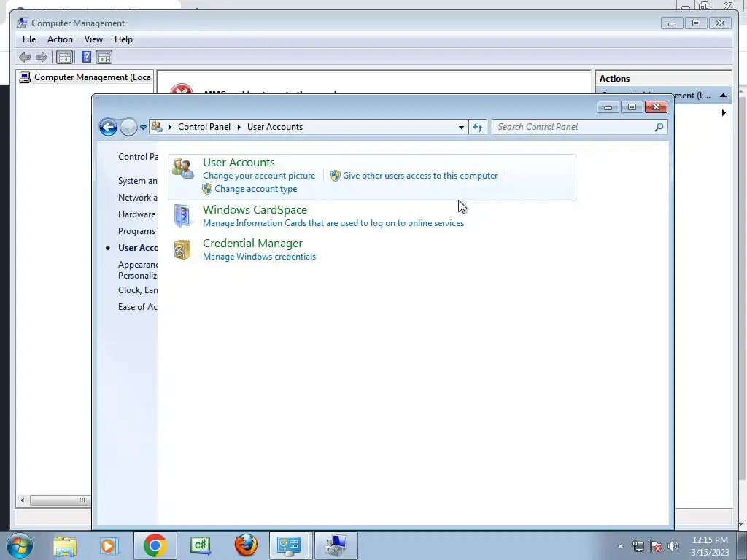Open Google Chrome from taskbar
This screenshot has height=560, width=747.
(155, 545)
